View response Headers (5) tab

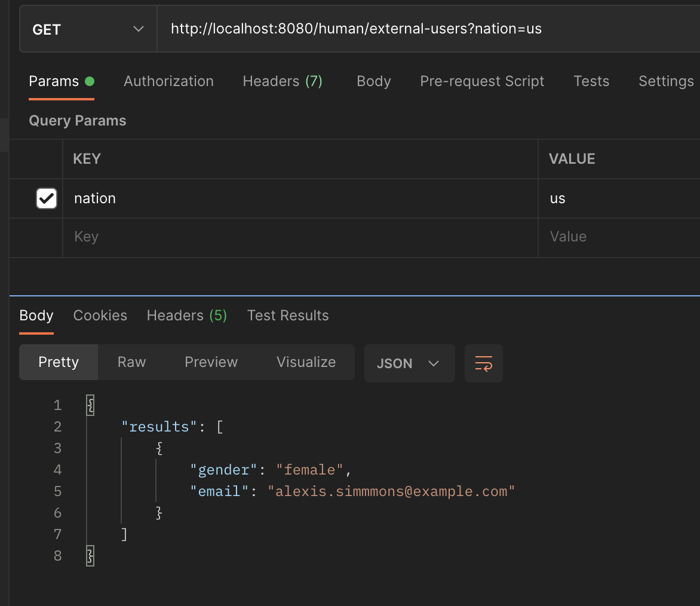click(186, 316)
